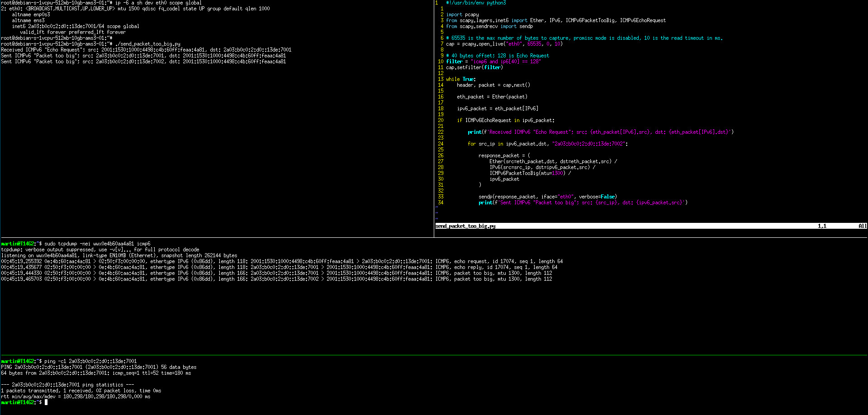This screenshot has width=868, height=415.
Task: Click the tcpdump 'echo reply' packet line
Action: coord(279,268)
